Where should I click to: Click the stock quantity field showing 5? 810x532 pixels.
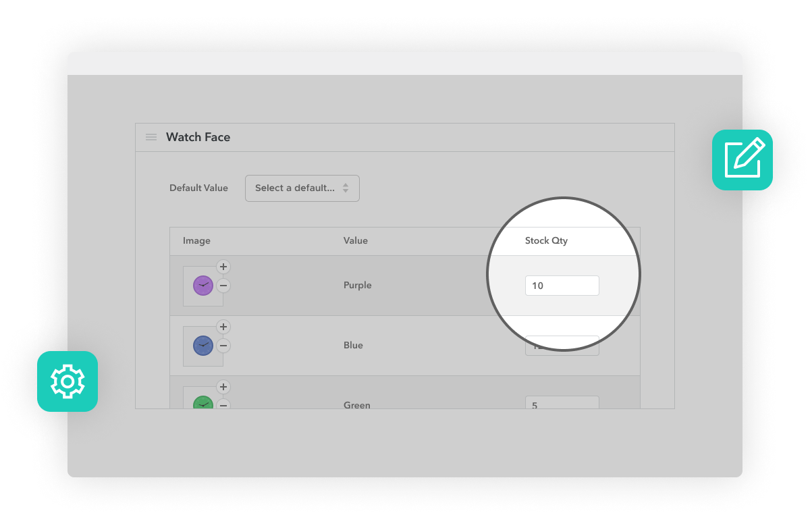562,404
